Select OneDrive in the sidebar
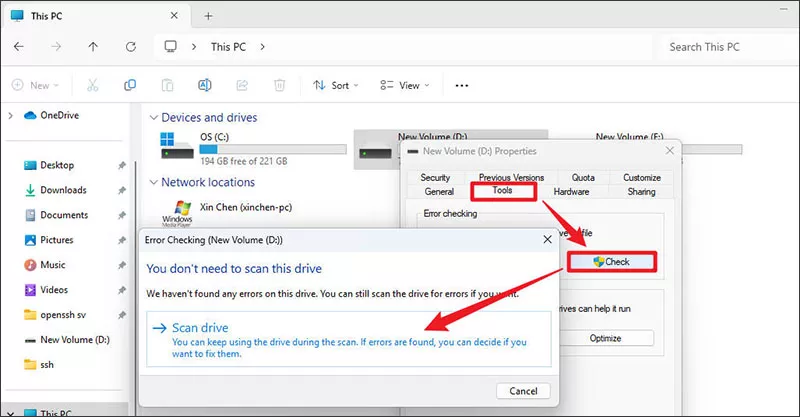 click(x=52, y=115)
